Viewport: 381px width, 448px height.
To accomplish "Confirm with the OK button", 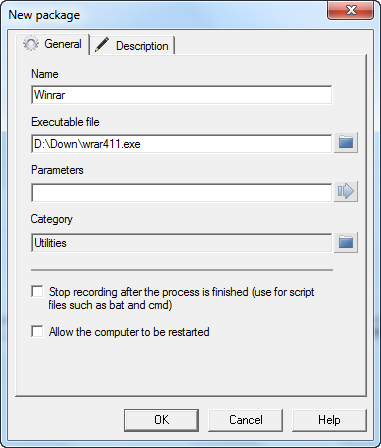I will [x=161, y=420].
